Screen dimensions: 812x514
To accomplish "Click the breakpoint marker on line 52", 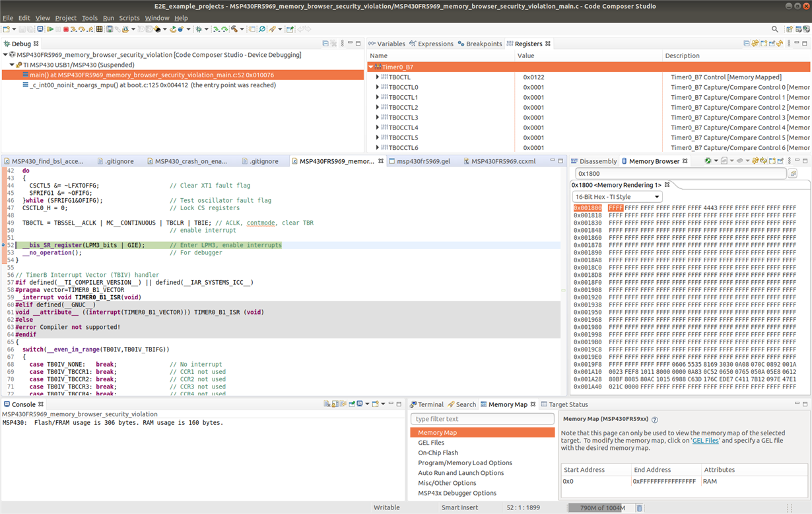I will point(4,245).
